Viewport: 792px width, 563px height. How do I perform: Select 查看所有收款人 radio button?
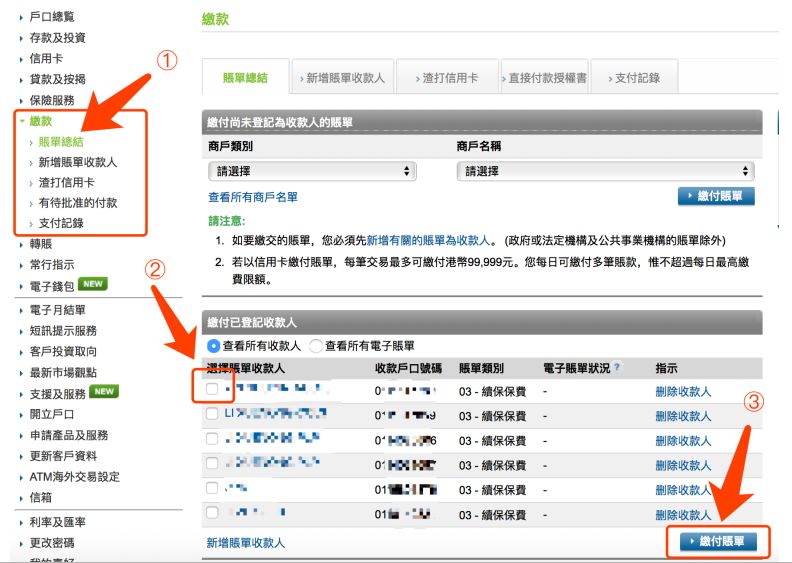213,346
